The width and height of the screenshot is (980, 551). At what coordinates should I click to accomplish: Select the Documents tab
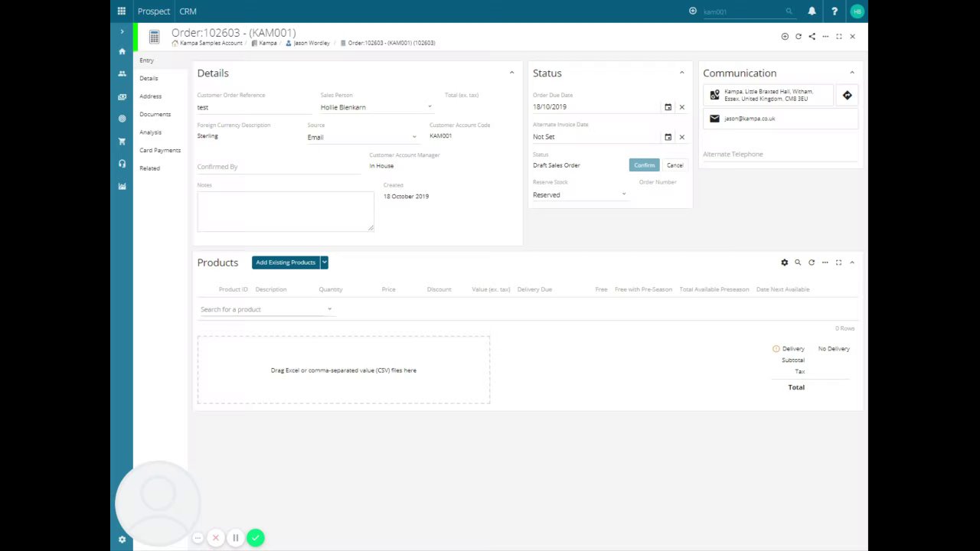click(x=155, y=114)
